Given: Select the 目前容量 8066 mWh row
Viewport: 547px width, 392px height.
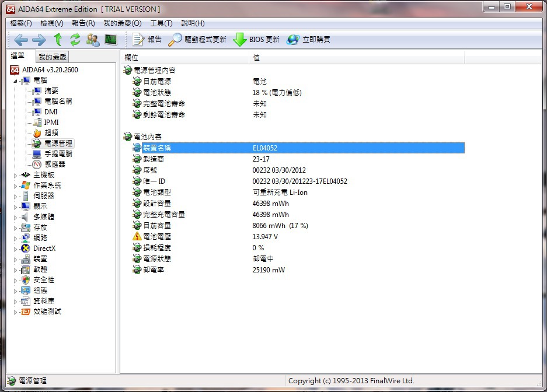Looking at the screenshot, I should click(298, 226).
